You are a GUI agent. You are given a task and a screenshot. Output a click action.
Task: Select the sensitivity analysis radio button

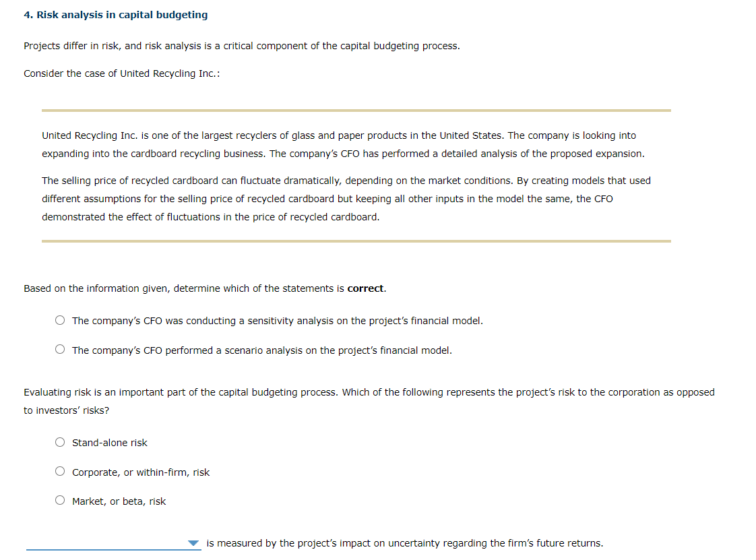tap(60, 320)
